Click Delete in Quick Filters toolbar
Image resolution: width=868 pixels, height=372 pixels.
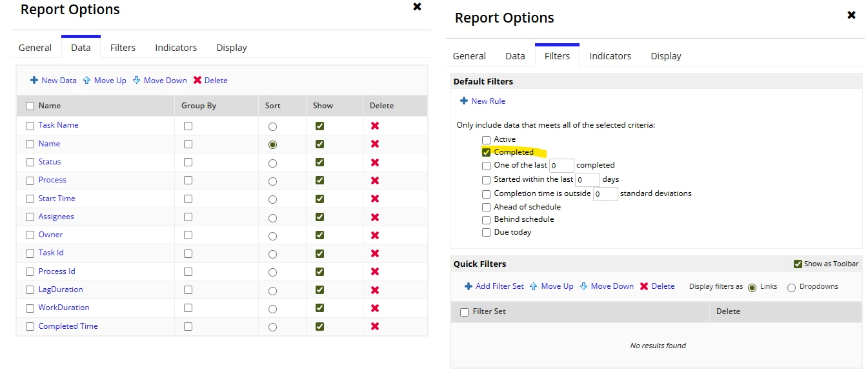click(658, 286)
